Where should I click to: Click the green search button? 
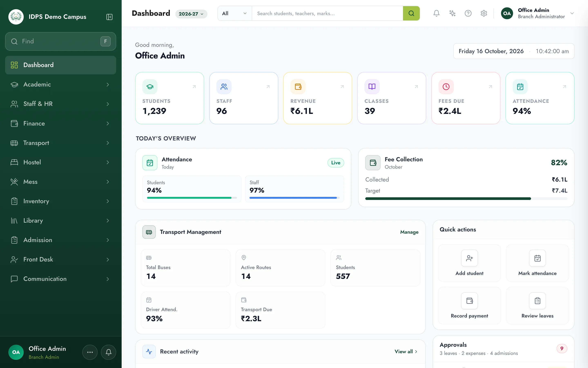pos(411,13)
